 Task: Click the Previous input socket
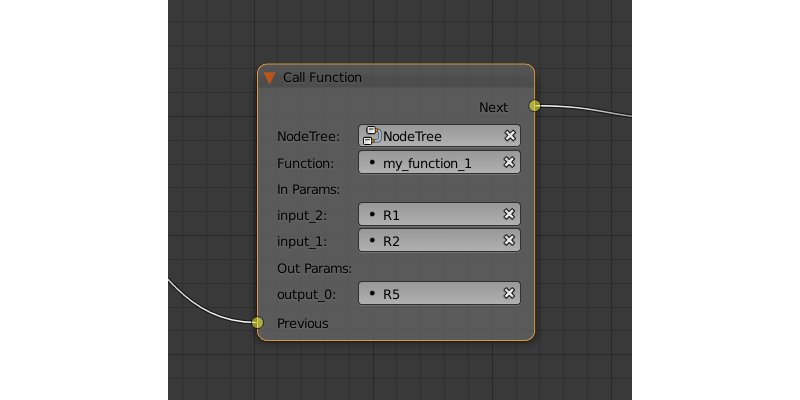tap(257, 322)
